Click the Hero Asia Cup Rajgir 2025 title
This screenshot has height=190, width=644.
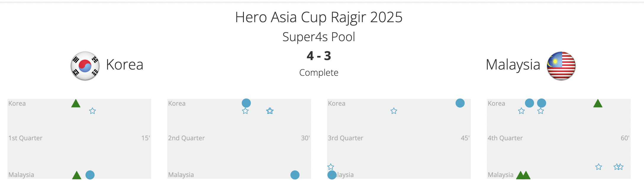point(319,17)
